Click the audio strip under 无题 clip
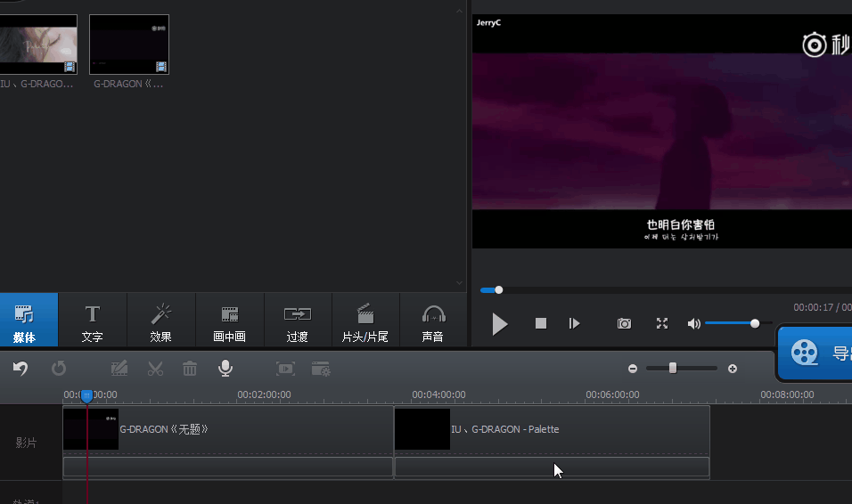This screenshot has width=852, height=504. 227,467
